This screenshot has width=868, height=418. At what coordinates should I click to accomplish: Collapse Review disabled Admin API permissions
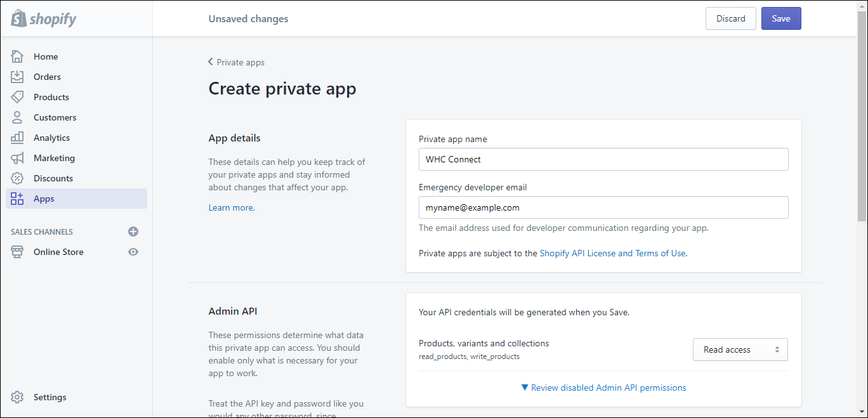click(603, 387)
